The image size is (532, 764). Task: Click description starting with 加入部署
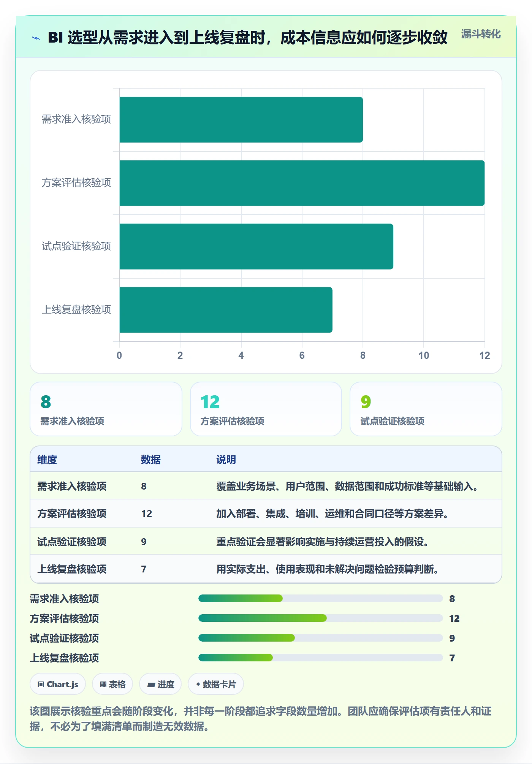332,514
